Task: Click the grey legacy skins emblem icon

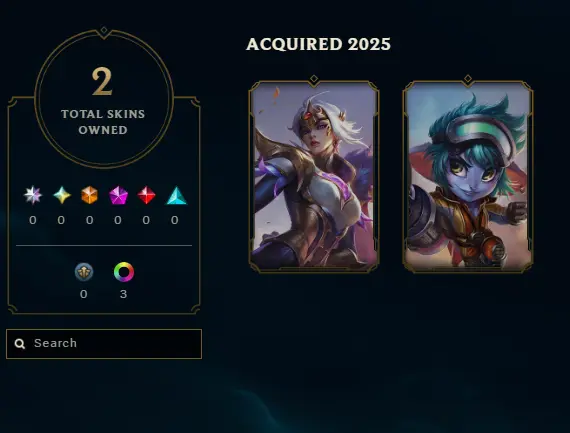Action: tap(84, 272)
